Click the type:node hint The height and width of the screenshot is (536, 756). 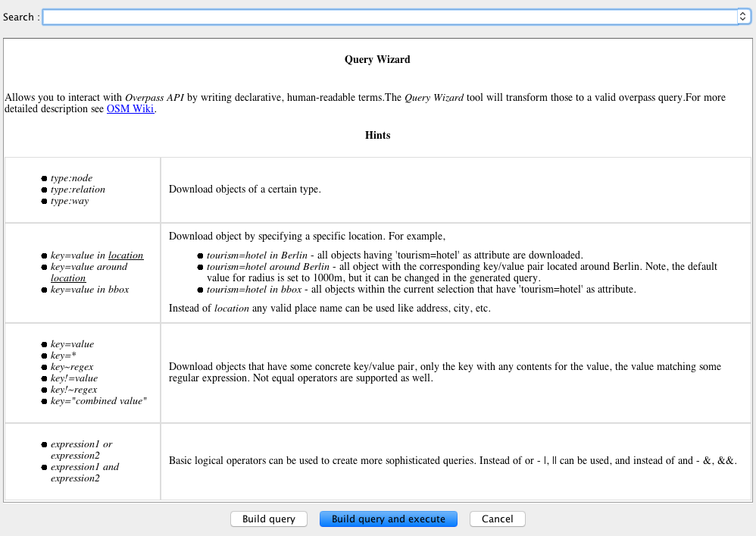(71, 178)
